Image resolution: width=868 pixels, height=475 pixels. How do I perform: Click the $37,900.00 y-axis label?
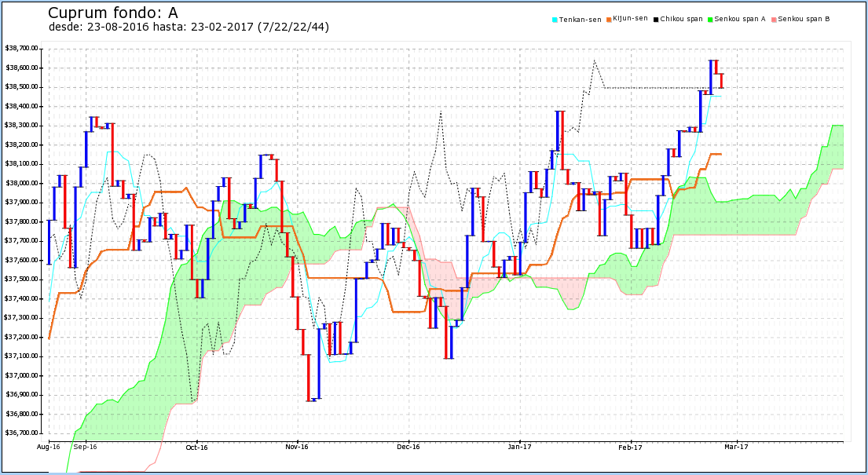pyautogui.click(x=21, y=202)
